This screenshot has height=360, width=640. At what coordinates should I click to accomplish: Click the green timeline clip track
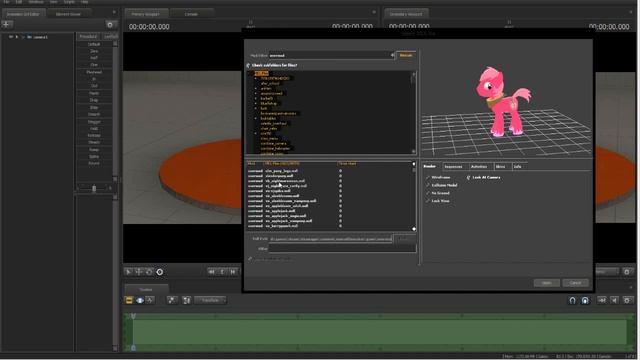pyautogui.click(x=380, y=332)
